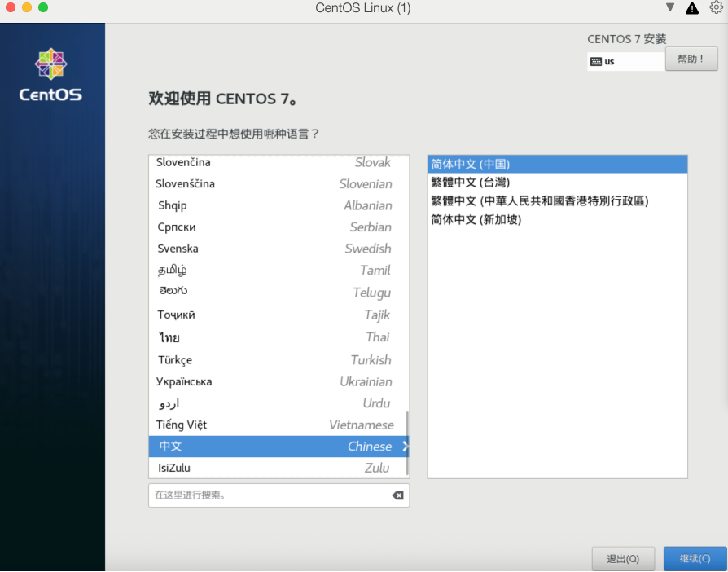Select ไทย Thai language row
This screenshot has width=728, height=572.
coord(278,337)
